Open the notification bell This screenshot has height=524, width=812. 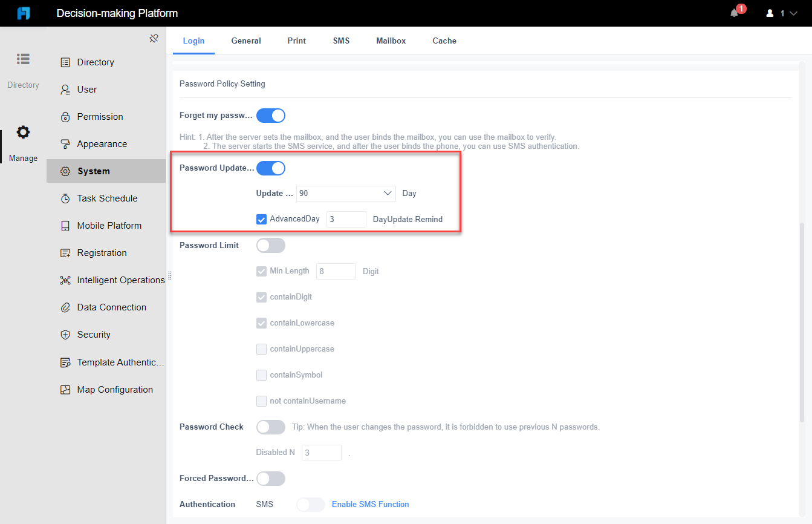coord(735,13)
